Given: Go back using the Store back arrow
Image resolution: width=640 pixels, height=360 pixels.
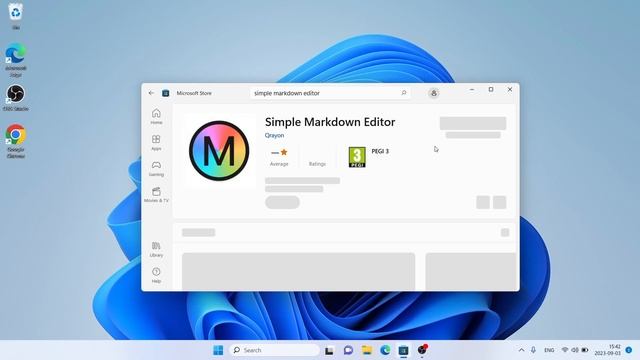Looking at the screenshot, I should click(151, 93).
